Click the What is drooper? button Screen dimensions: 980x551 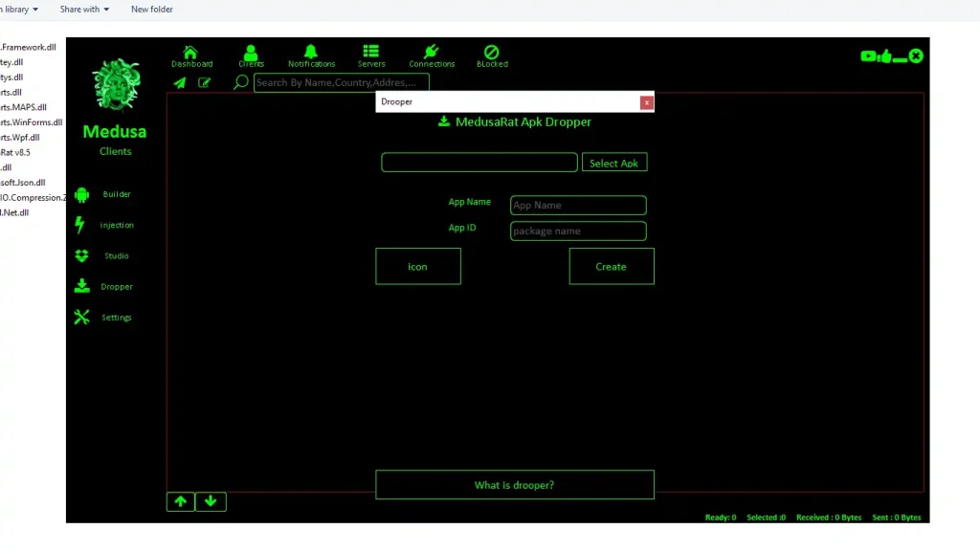[514, 485]
